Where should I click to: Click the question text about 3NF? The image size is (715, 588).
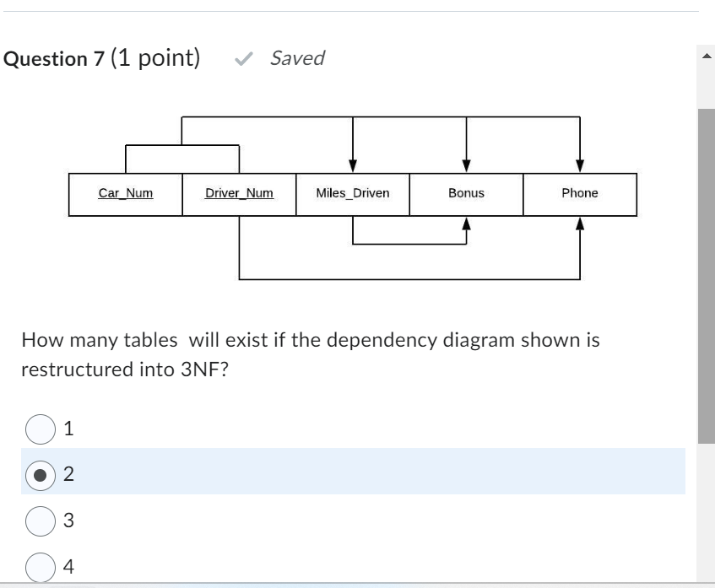[312, 353]
